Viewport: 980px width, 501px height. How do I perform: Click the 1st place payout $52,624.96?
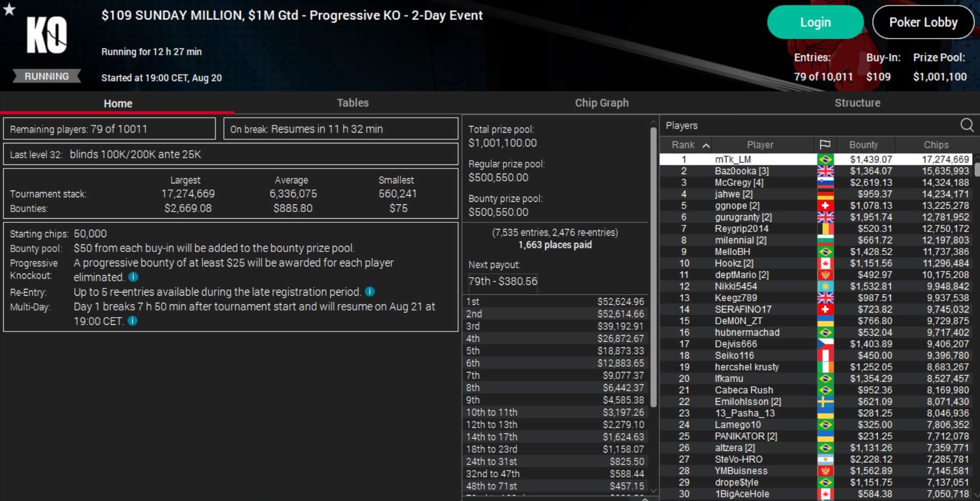click(621, 302)
